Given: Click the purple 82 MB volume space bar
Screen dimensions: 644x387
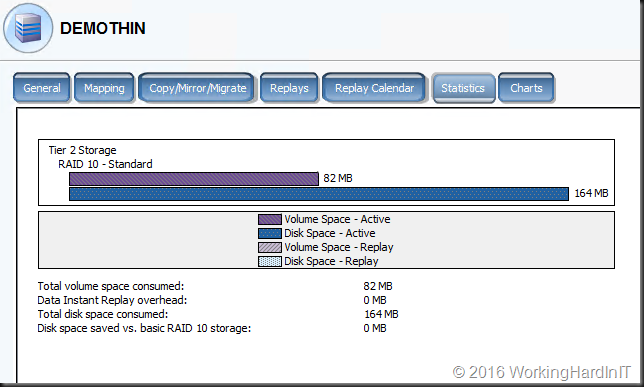Looking at the screenshot, I should [x=194, y=179].
